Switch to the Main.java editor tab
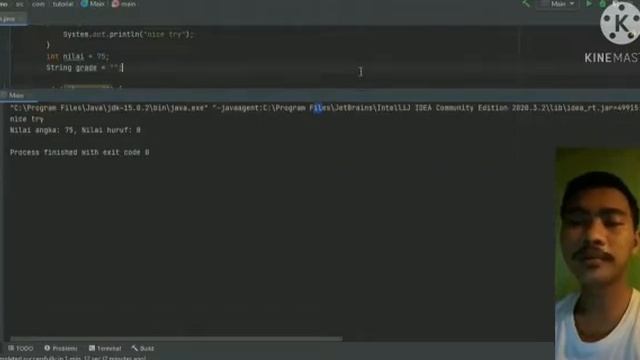Image resolution: width=640 pixels, height=360 pixels. click(11, 19)
